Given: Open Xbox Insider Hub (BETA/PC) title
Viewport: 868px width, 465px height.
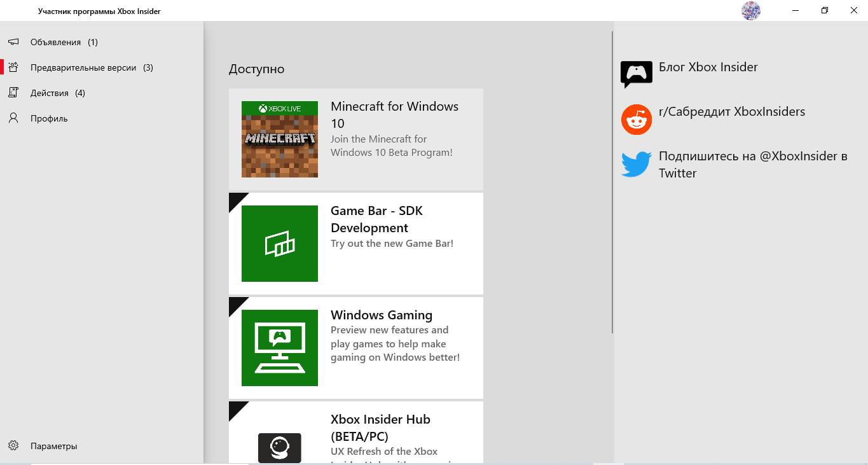Looking at the screenshot, I should [380, 427].
